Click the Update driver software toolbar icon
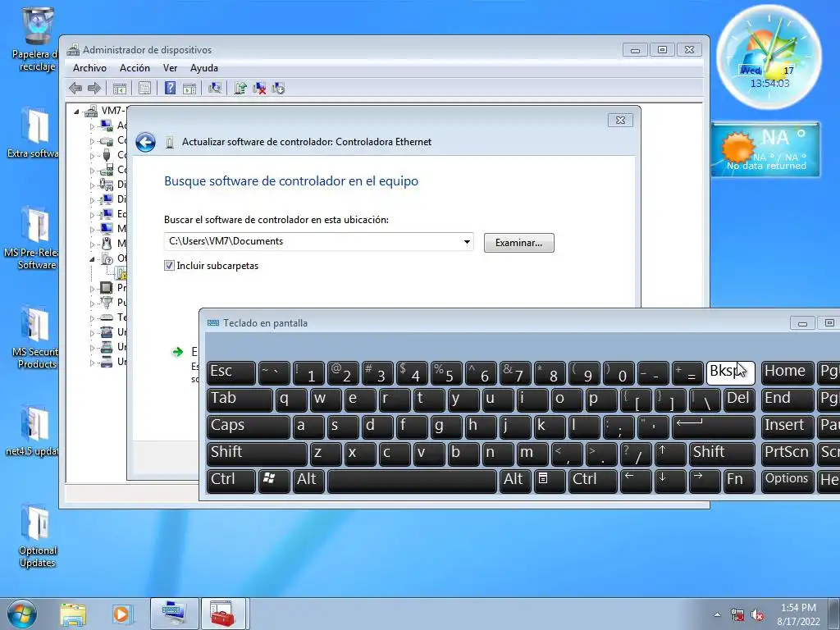Screen dimensions: 840x630 click(x=240, y=89)
